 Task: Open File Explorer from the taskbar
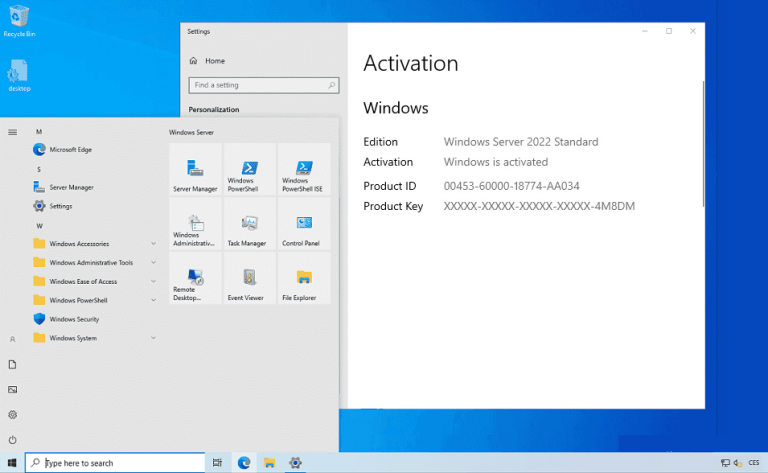point(269,463)
